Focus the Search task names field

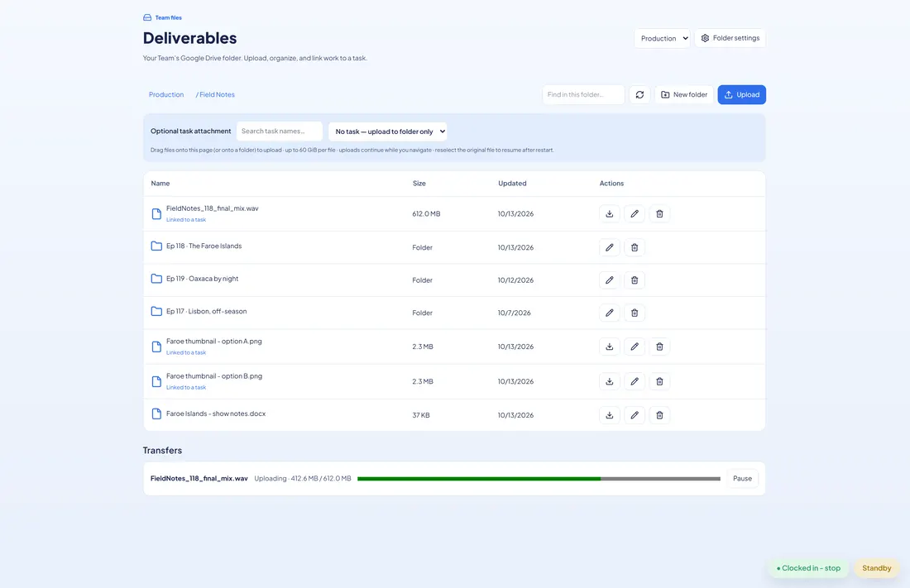(279, 131)
